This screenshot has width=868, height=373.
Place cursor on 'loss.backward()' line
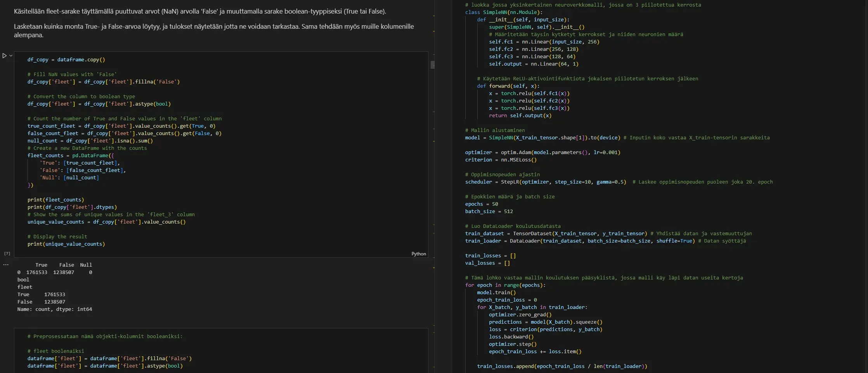511,337
